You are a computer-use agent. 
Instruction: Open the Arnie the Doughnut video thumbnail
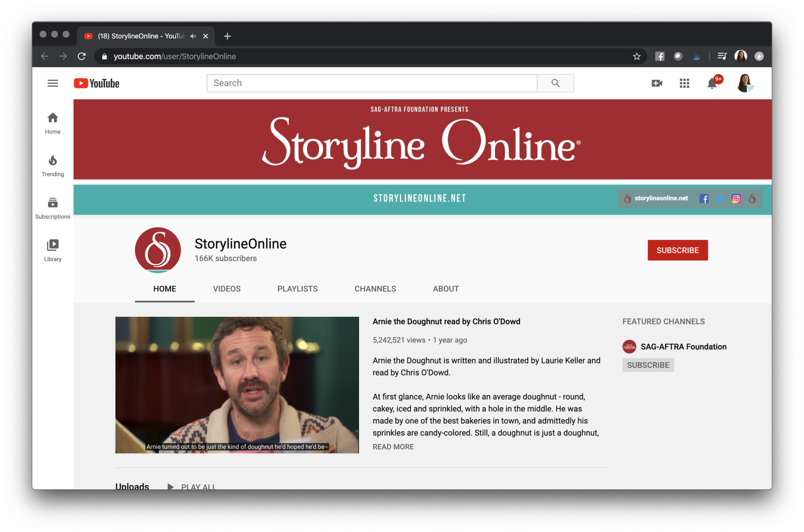tap(237, 385)
